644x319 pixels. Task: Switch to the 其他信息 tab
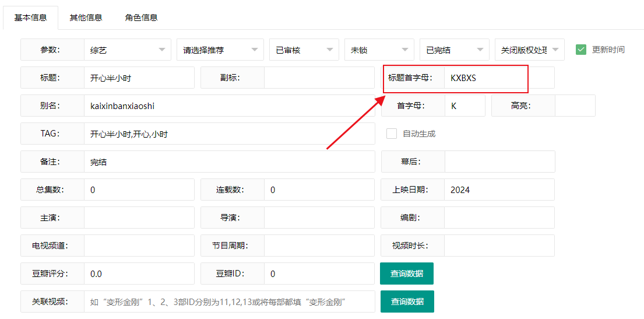[x=86, y=17]
